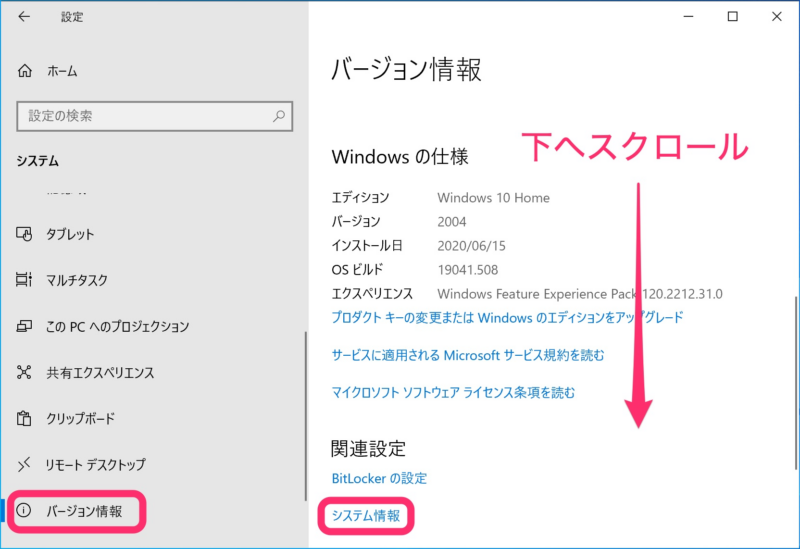Click the クリップボード clipboard icon
Viewport: 800px width, 549px height.
24,418
